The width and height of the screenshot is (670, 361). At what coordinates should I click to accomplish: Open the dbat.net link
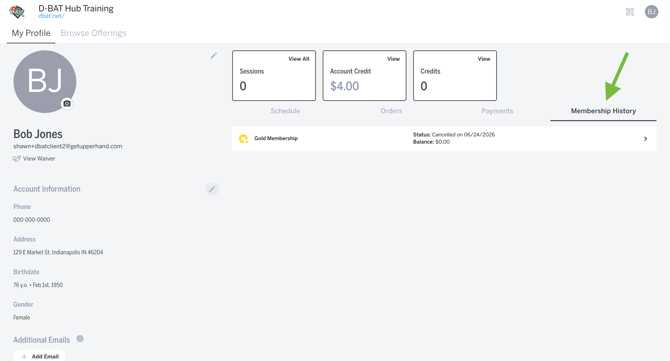(51, 16)
